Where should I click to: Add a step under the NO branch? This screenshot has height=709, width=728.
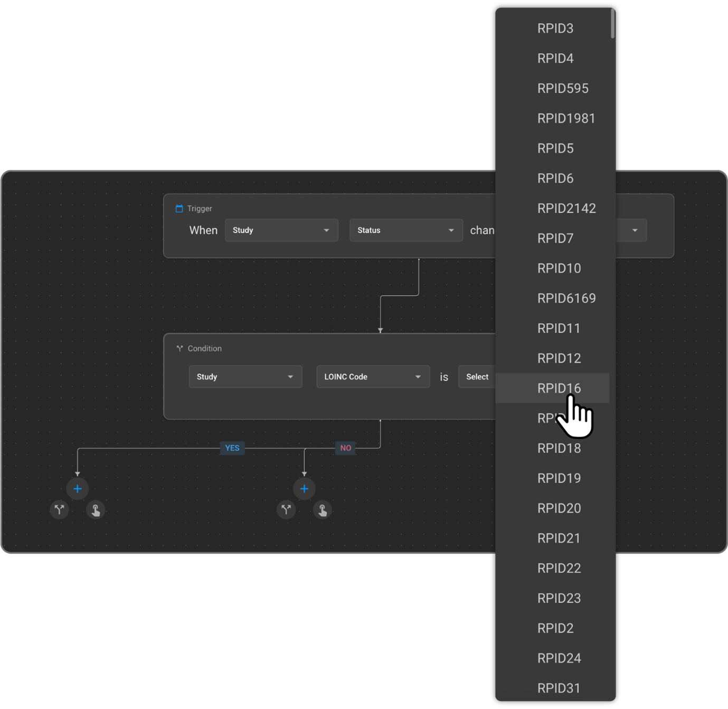[304, 489]
